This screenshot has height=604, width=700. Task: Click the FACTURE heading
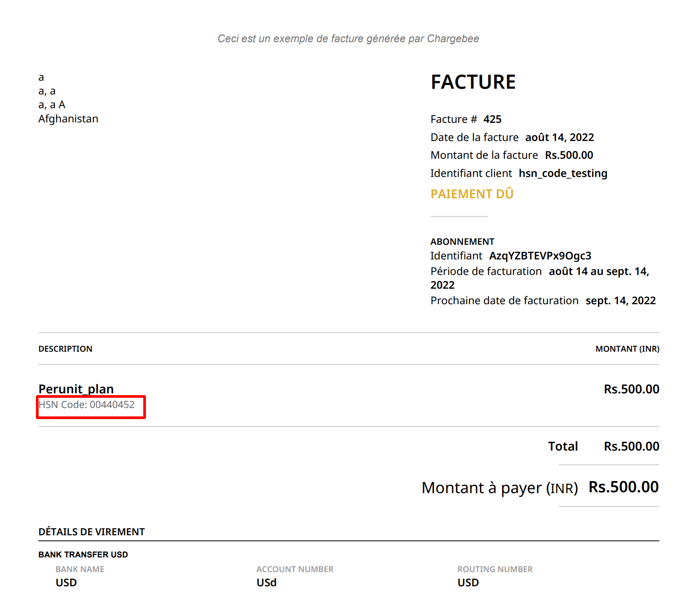[x=473, y=82]
